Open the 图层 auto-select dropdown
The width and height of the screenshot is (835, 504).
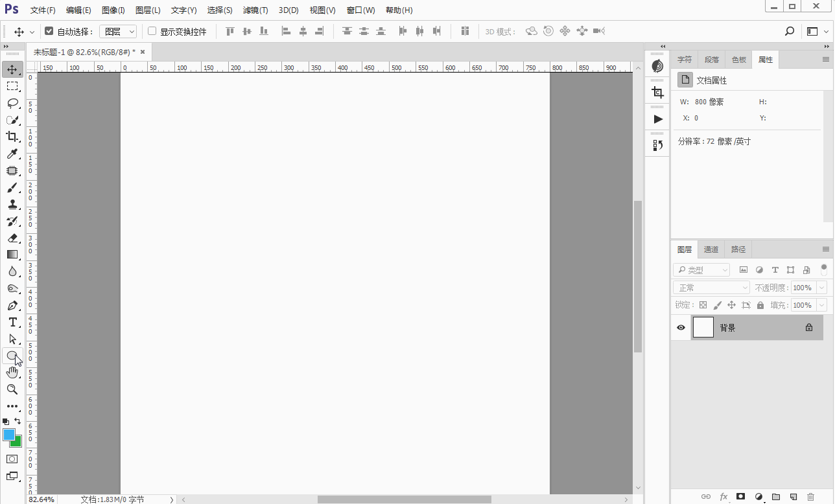coord(118,31)
